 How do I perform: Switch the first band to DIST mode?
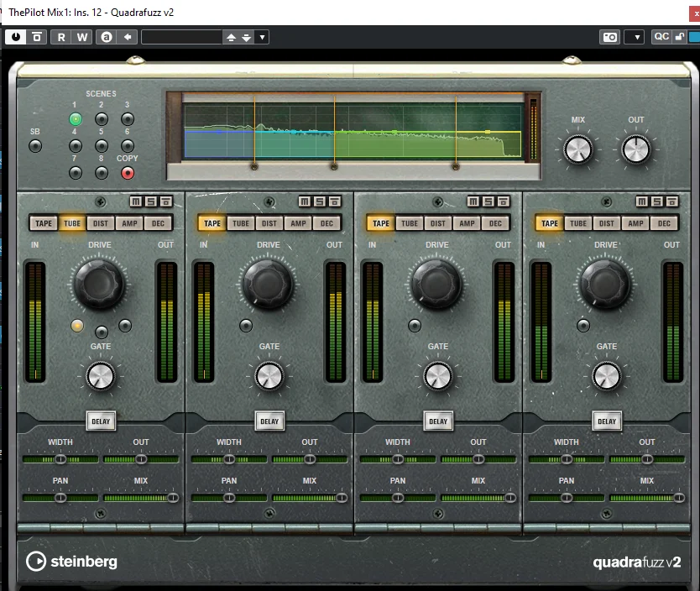[x=101, y=223]
